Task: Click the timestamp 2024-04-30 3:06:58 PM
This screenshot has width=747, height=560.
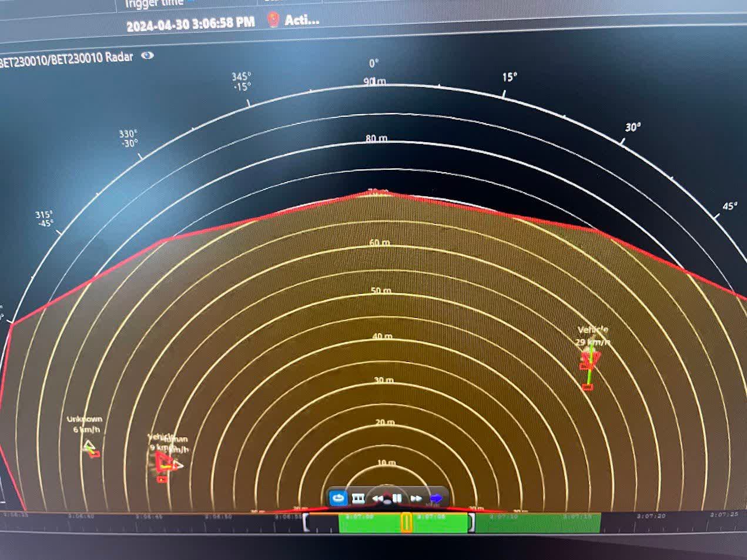Action: [190, 24]
